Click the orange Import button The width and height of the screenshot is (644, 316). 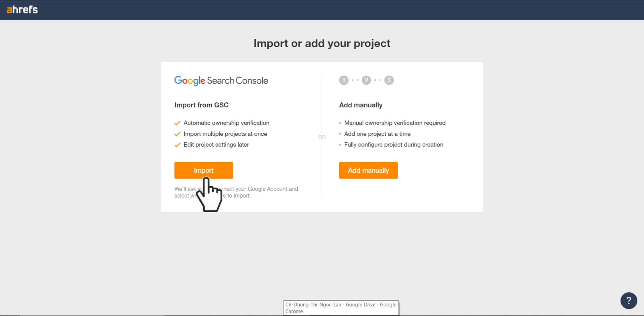(x=204, y=170)
